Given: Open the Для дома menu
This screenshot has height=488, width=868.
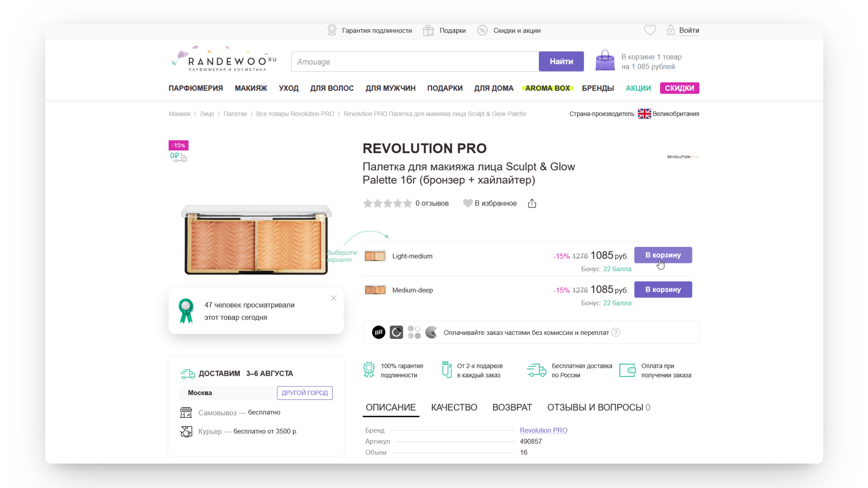Looking at the screenshot, I should tap(494, 88).
